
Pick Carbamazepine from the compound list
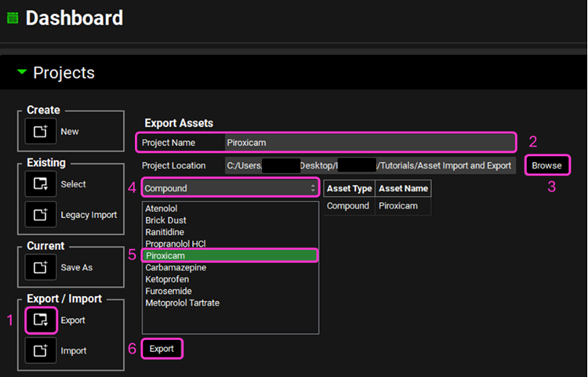(174, 267)
